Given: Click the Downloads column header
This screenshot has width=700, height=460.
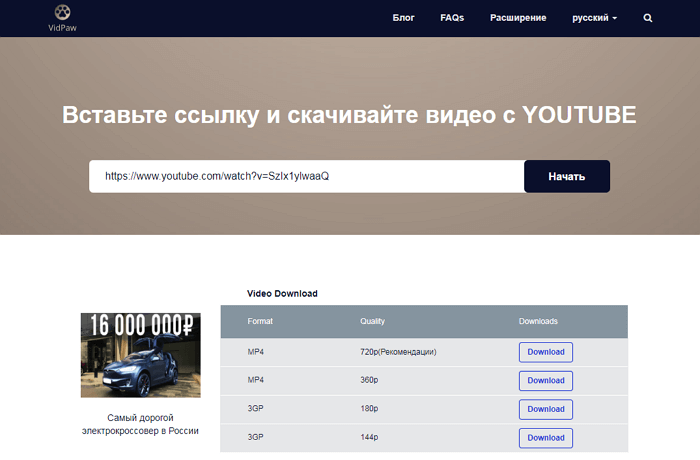Looking at the screenshot, I should [538, 321].
